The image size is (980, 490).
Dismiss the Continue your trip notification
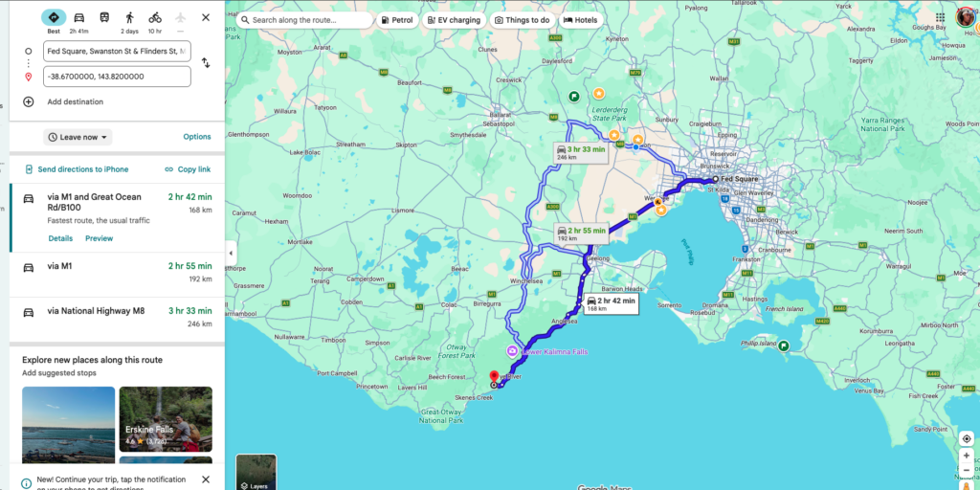pos(206,479)
